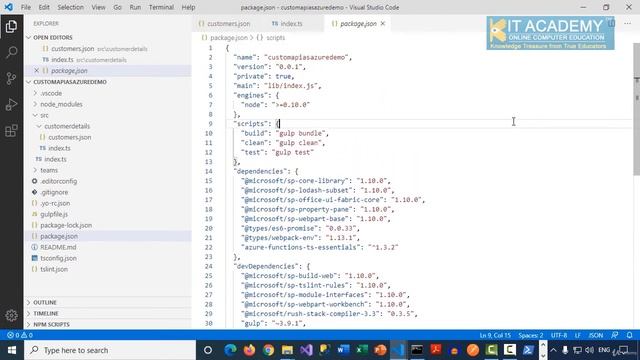This screenshot has width=640, height=360.
Task: Click Ln 9, Col 15 in status bar
Action: pyautogui.click(x=495, y=335)
